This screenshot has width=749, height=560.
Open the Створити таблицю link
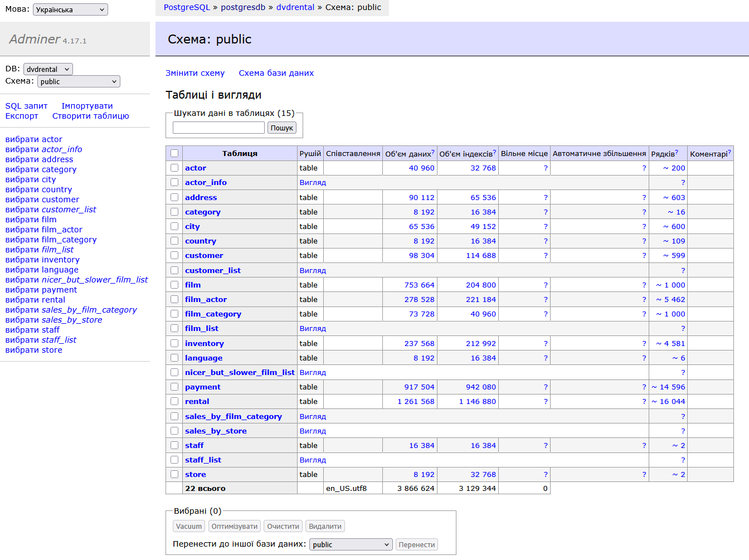[90, 116]
